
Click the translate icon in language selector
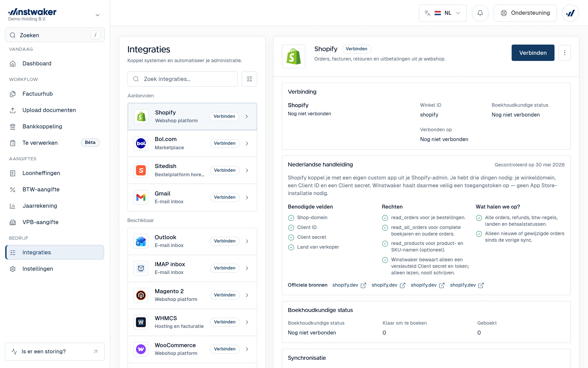[x=427, y=13]
